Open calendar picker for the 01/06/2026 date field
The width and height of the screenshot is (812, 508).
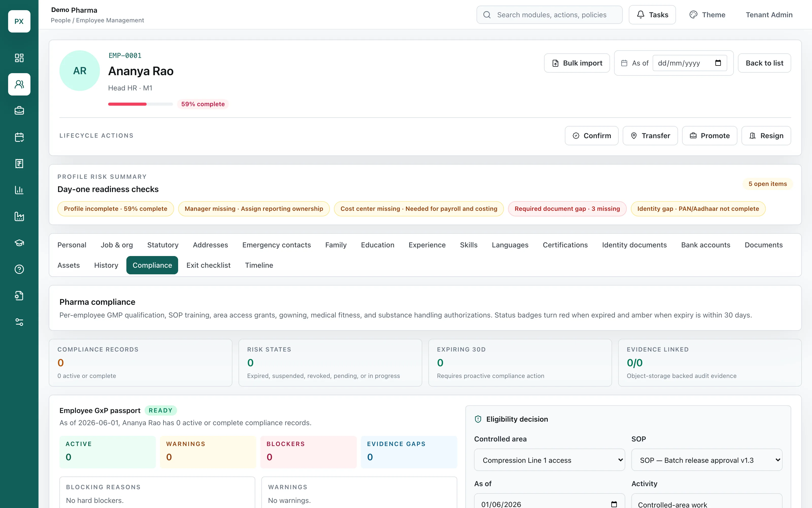pos(614,504)
